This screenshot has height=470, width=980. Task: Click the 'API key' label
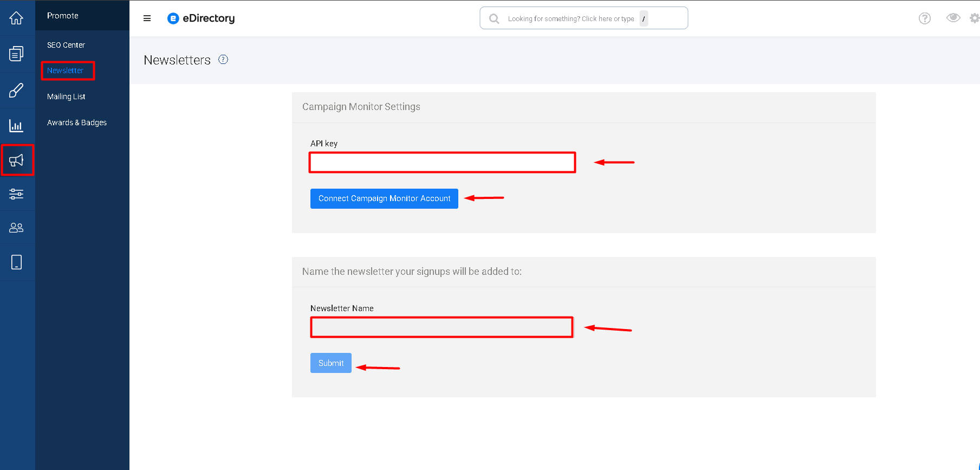(x=324, y=144)
